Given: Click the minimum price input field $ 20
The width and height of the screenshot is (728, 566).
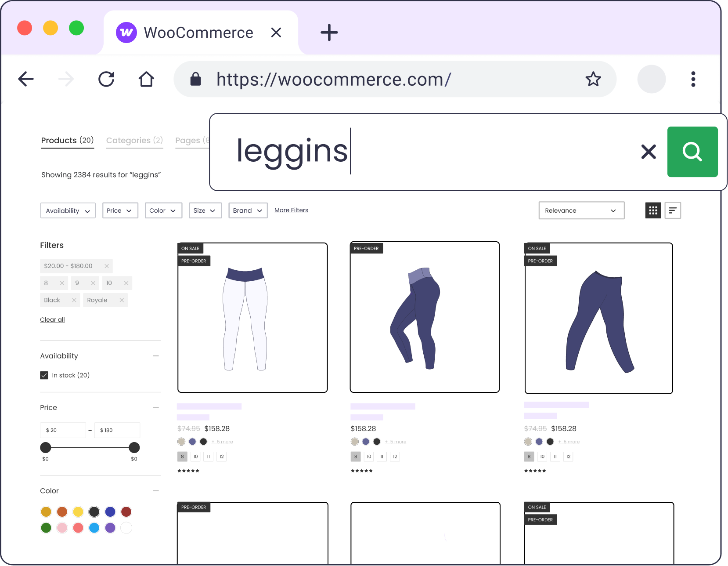Looking at the screenshot, I should click(x=63, y=430).
